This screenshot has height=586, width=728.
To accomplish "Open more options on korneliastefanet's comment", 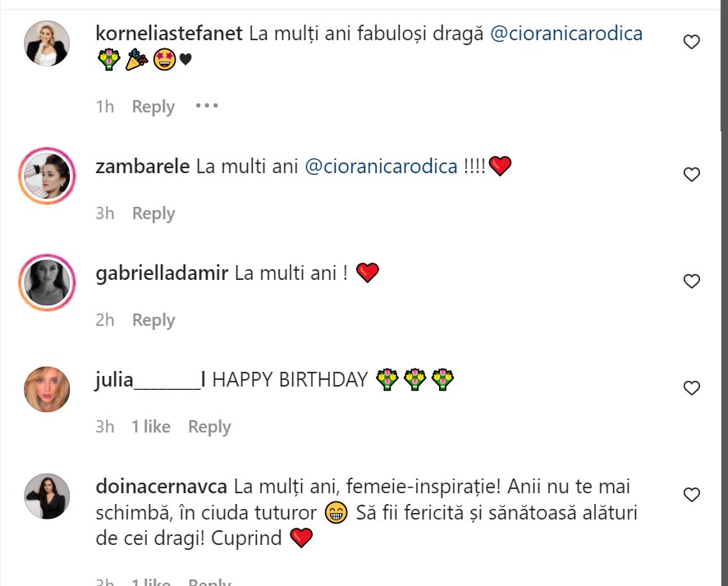I will (x=207, y=106).
